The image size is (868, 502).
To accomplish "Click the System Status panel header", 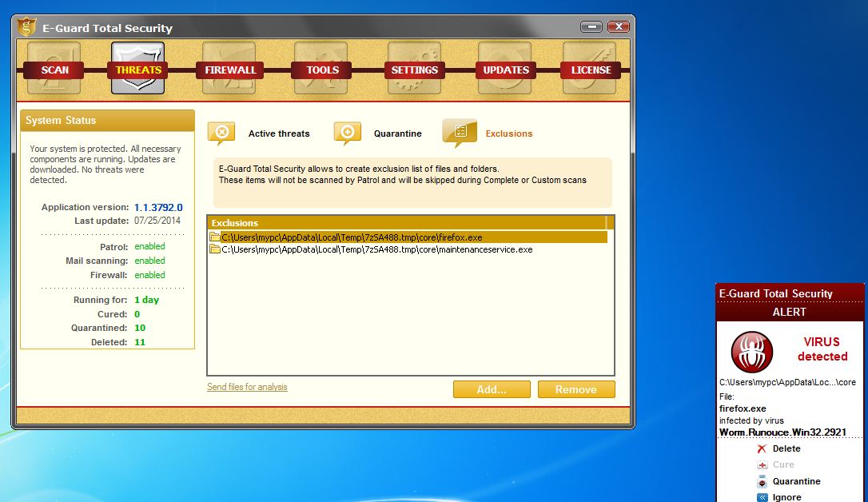I will [107, 120].
